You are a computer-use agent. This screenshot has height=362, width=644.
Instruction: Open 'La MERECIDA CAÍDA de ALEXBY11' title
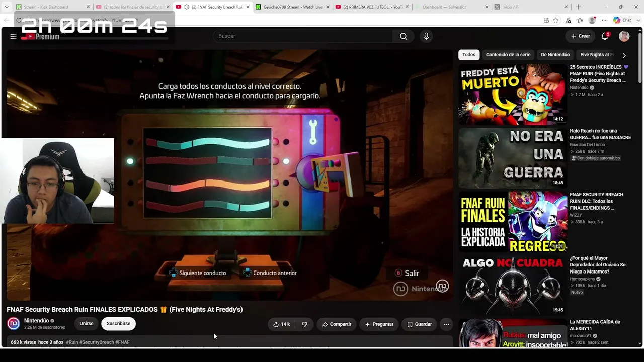tap(595, 325)
